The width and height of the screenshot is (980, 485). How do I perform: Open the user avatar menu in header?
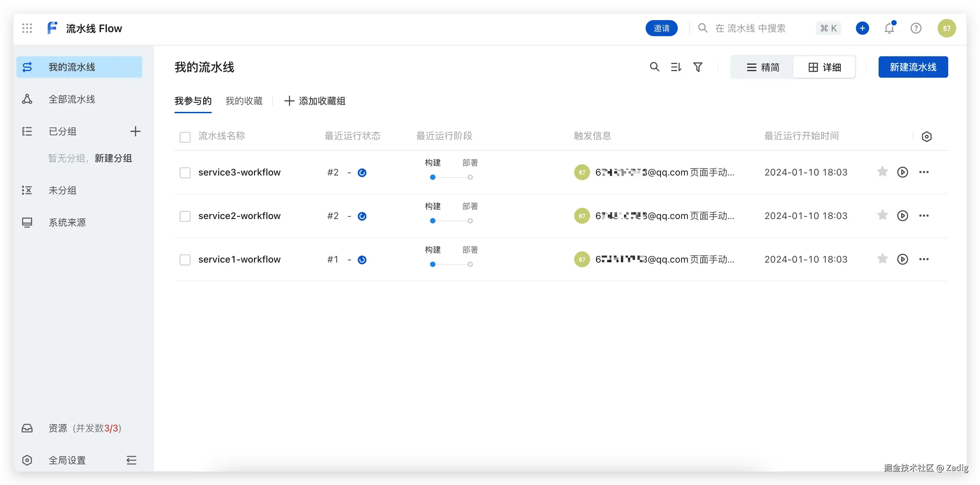[x=947, y=28]
